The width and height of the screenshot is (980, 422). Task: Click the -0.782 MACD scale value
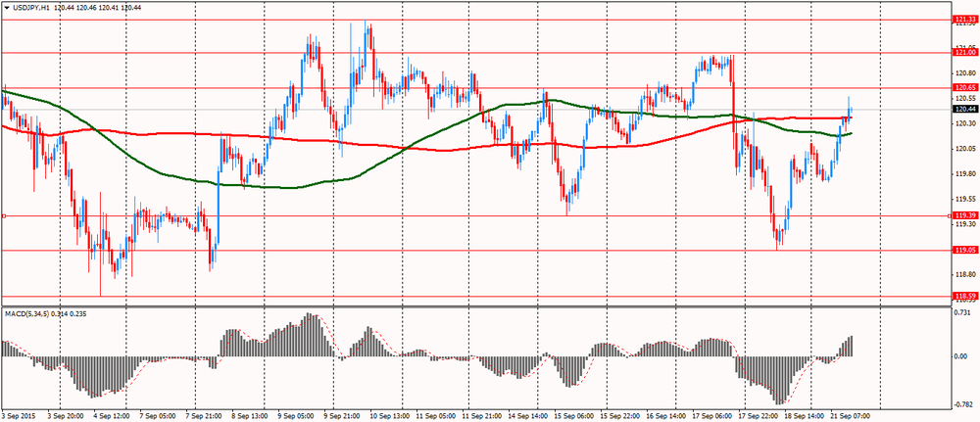coord(965,404)
